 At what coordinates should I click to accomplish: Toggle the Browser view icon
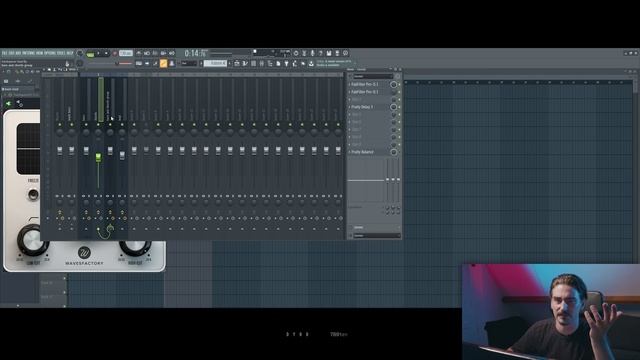point(270,63)
